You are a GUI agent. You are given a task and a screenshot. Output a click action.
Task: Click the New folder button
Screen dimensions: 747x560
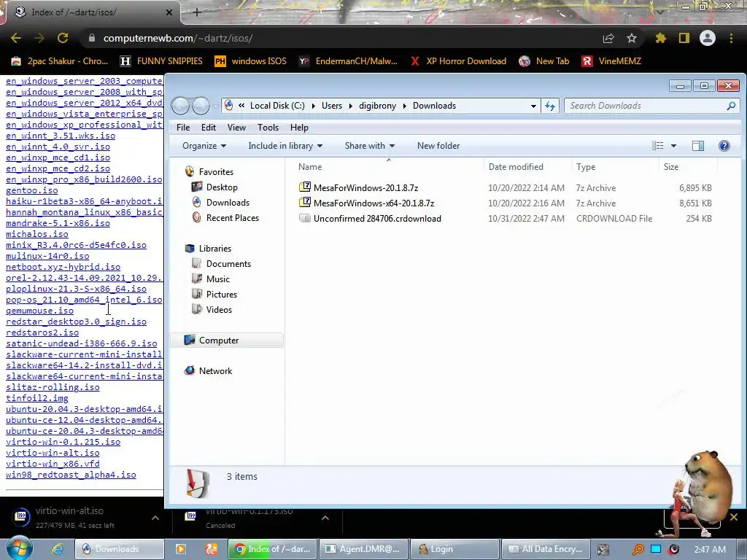[438, 146]
